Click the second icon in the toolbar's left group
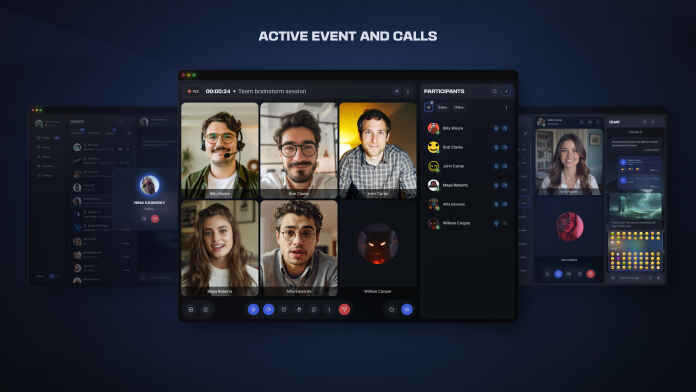 pyautogui.click(x=206, y=309)
